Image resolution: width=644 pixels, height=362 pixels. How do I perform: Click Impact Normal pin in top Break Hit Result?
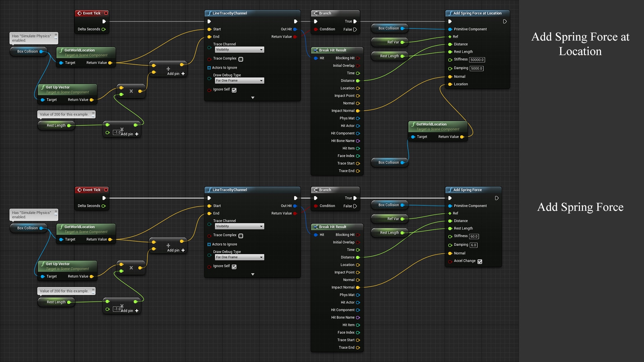pos(358,111)
